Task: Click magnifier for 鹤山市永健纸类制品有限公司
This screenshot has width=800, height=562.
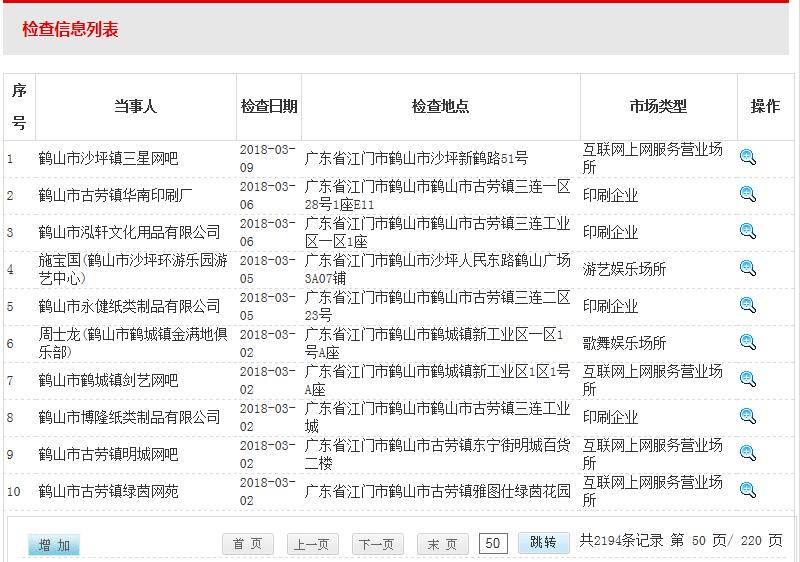Action: pyautogui.click(x=748, y=305)
